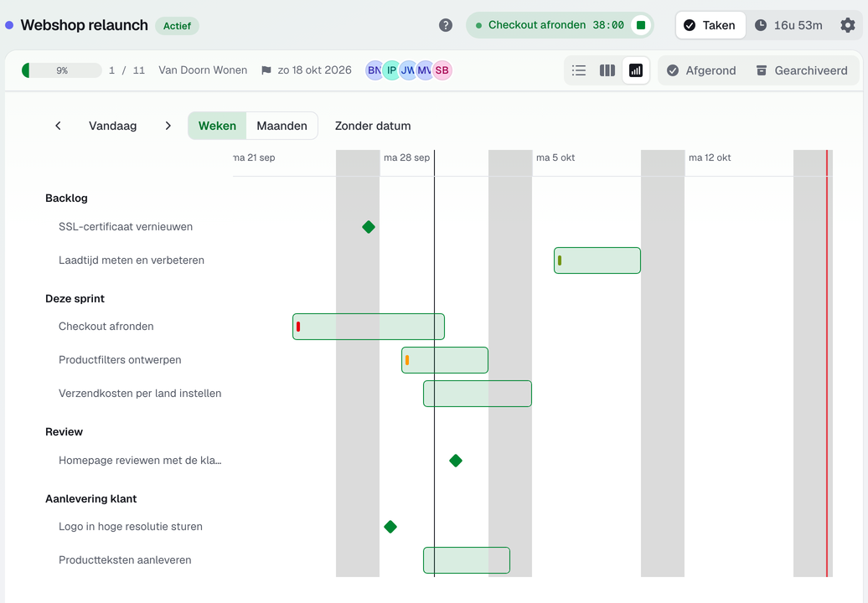Viewport: 868px width, 603px height.
Task: Stop the running Checkout afronden timer
Action: pos(641,25)
